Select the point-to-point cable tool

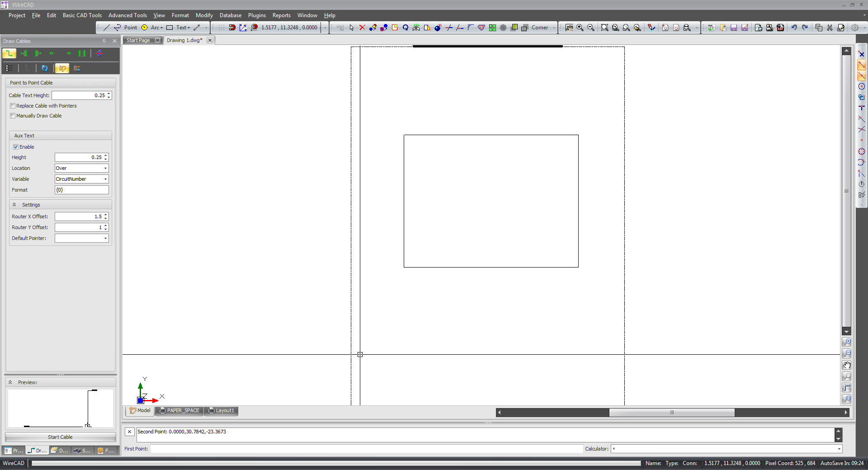(9, 53)
